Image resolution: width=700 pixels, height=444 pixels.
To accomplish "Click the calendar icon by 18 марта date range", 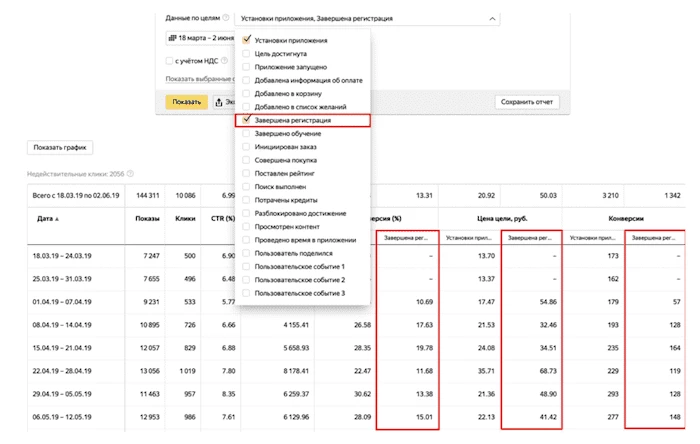I will coord(172,38).
